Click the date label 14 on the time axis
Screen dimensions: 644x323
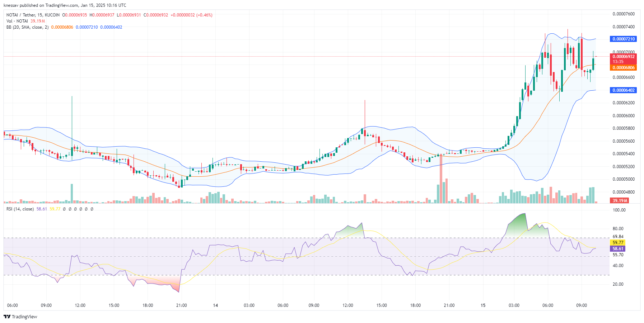(x=215, y=305)
